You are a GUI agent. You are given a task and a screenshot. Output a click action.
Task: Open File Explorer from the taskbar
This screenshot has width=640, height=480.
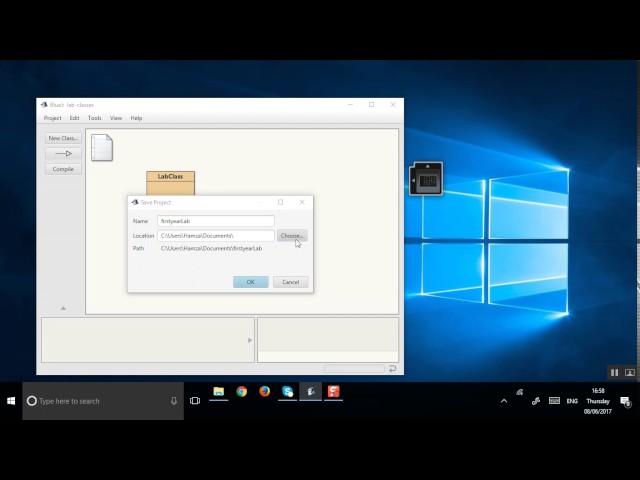pos(219,392)
